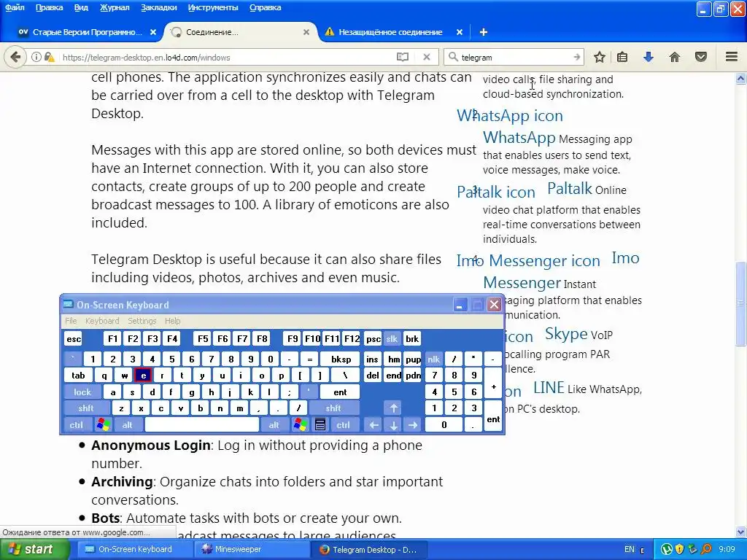Screen dimensions: 747x560
Task: Click the highlighted e key
Action: (143, 376)
